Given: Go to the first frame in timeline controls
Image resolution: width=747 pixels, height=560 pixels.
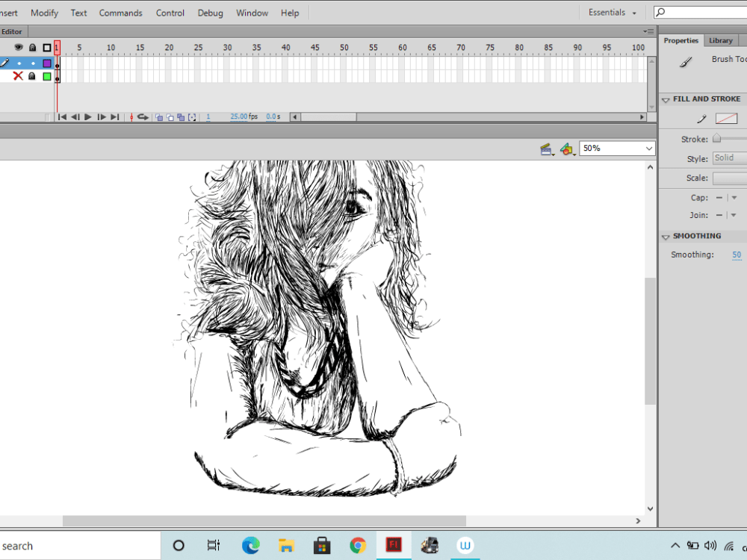Looking at the screenshot, I should pos(62,117).
